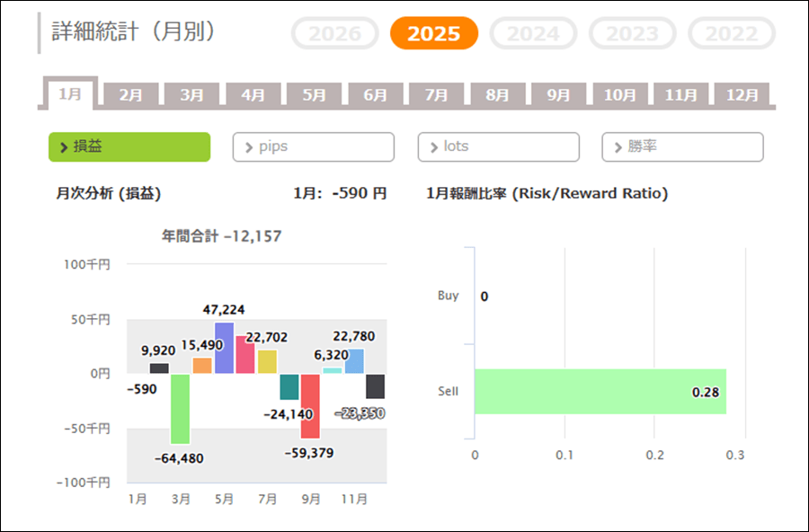This screenshot has width=809, height=532.
Task: Click the blue November profit bar
Action: [x=354, y=361]
